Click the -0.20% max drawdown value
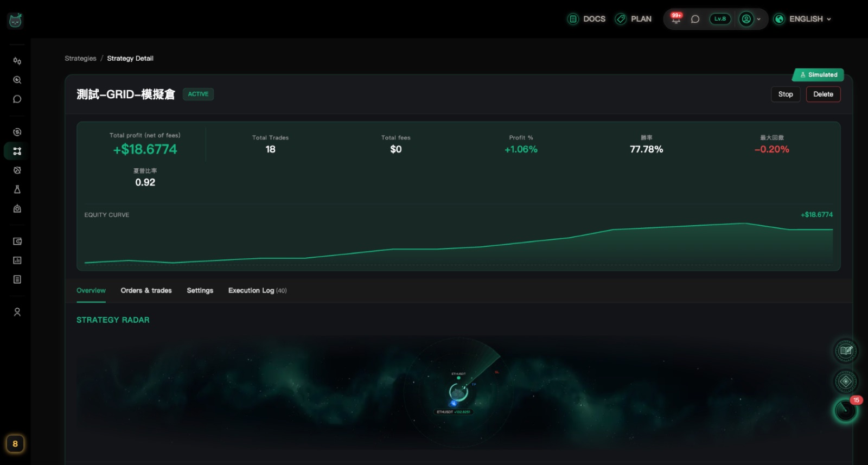 pyautogui.click(x=771, y=149)
